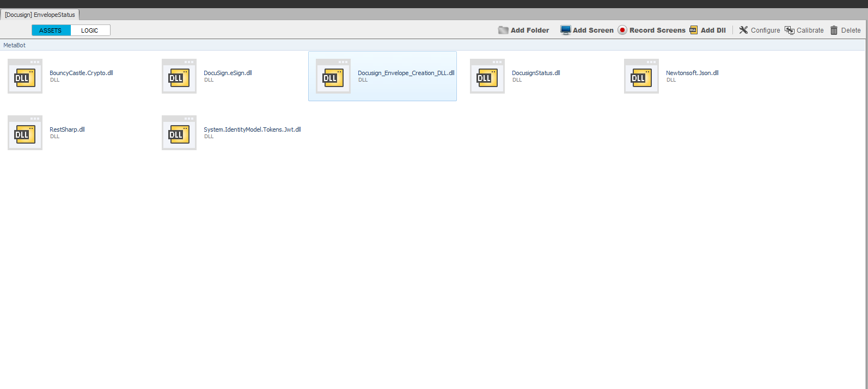
Task: Click the red Record Screens icon
Action: tap(622, 30)
